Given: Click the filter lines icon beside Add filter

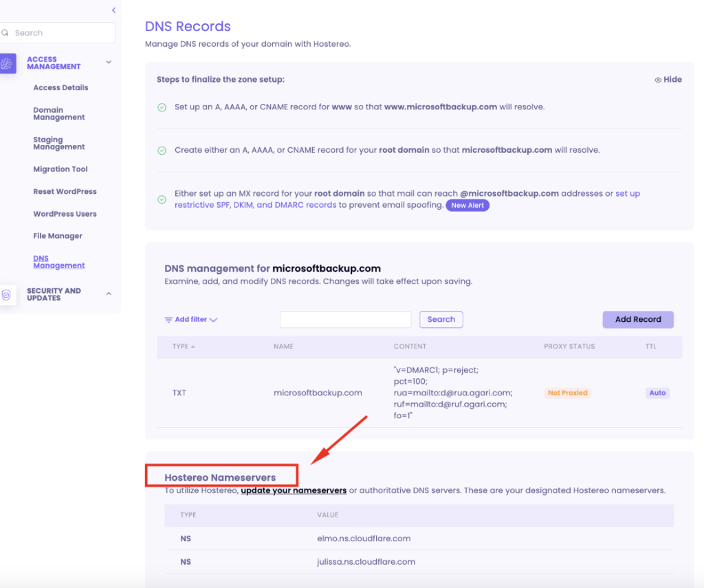Looking at the screenshot, I should (168, 320).
